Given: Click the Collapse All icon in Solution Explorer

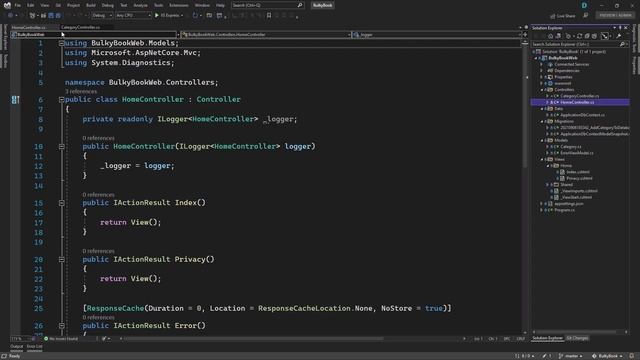Looking at the screenshot, I should tap(587, 36).
